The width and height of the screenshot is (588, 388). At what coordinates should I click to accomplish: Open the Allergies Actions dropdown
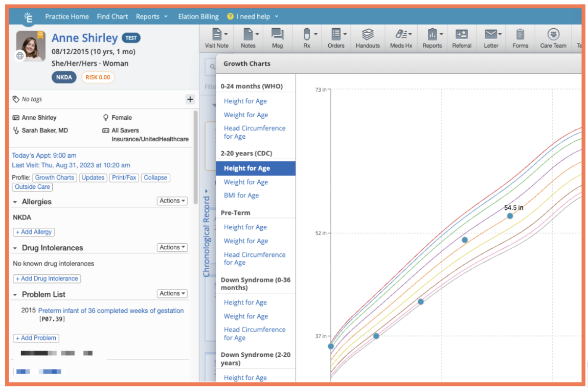coord(172,201)
